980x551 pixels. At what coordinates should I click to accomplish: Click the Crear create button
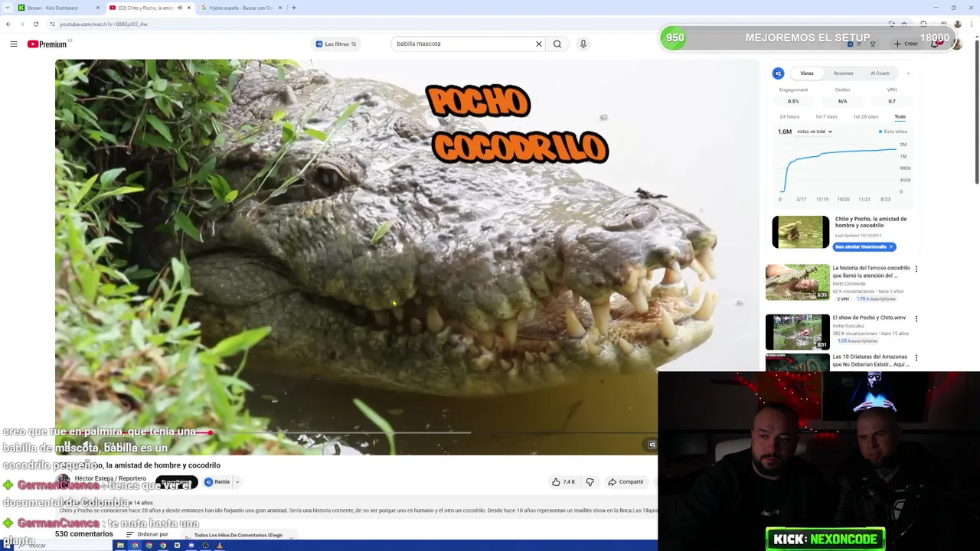(x=905, y=44)
